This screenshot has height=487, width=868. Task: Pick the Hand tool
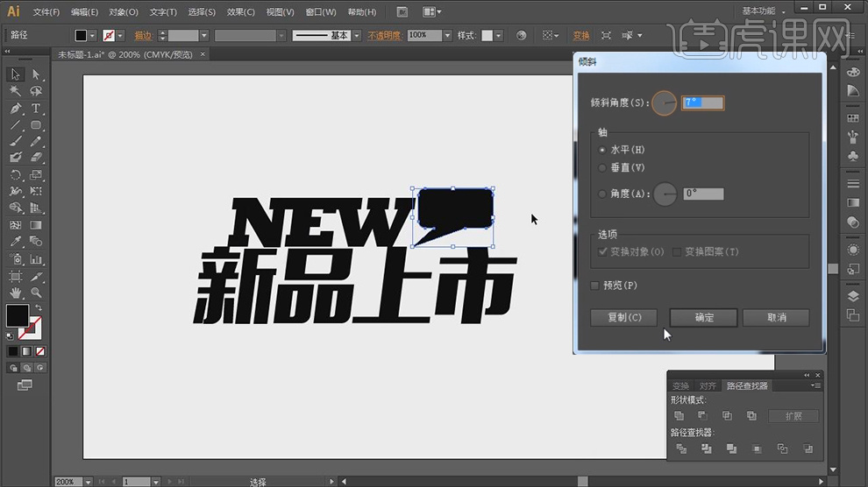click(16, 293)
